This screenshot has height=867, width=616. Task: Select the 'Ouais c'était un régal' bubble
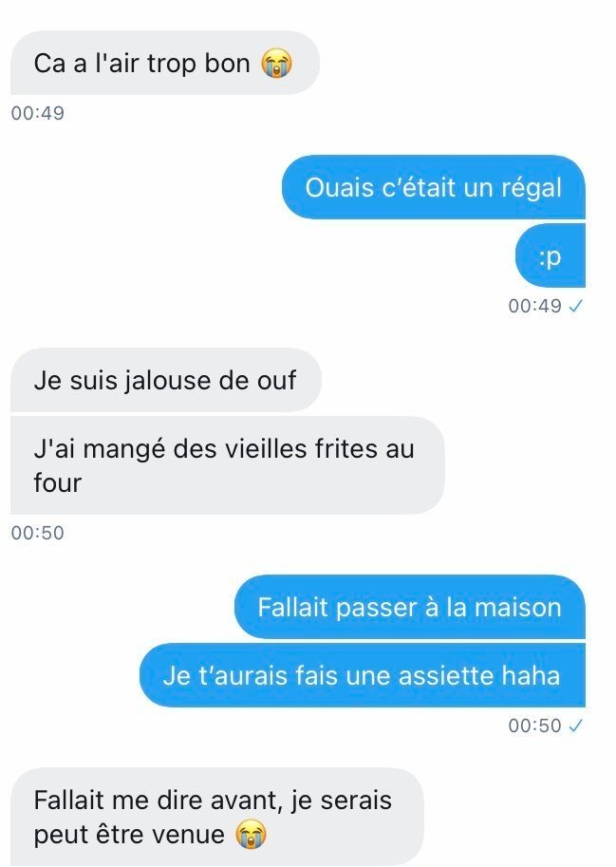pyautogui.click(x=434, y=187)
